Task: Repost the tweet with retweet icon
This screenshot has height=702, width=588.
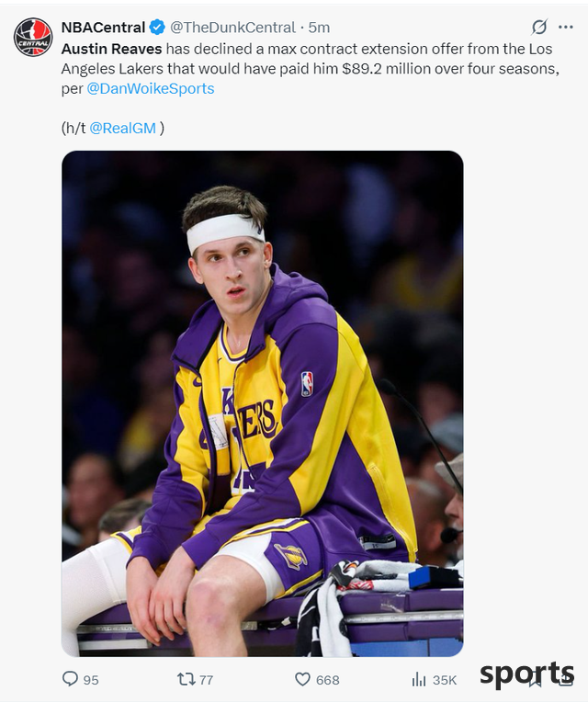Action: [187, 679]
